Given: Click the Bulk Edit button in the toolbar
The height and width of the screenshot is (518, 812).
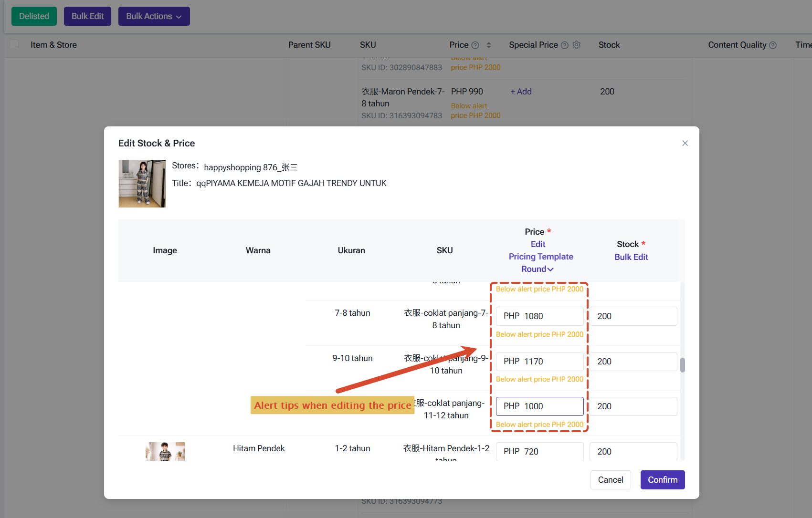Looking at the screenshot, I should pyautogui.click(x=87, y=16).
